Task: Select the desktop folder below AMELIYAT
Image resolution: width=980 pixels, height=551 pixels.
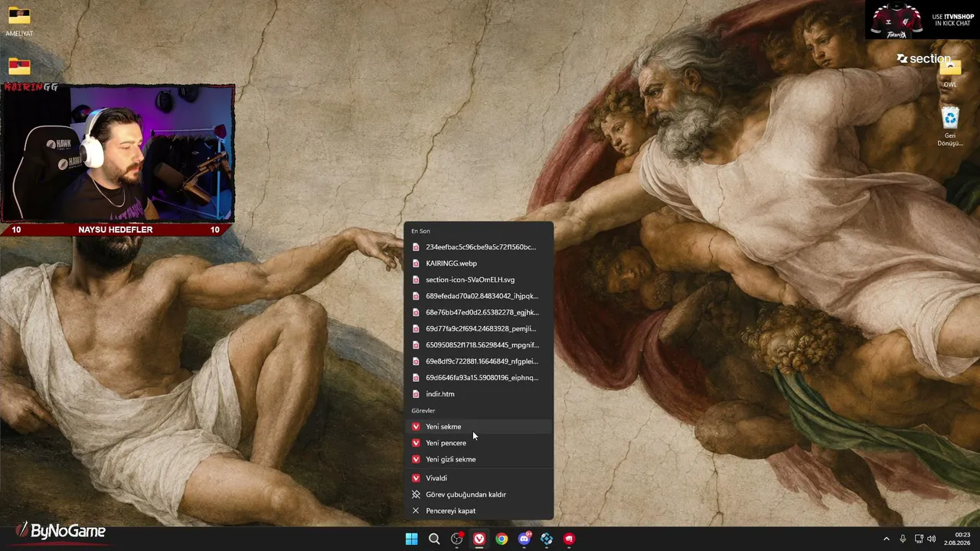Action: (x=19, y=67)
